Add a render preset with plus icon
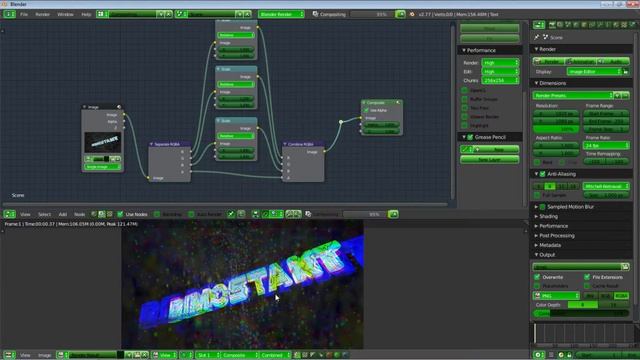The image size is (640, 360). pyautogui.click(x=618, y=96)
